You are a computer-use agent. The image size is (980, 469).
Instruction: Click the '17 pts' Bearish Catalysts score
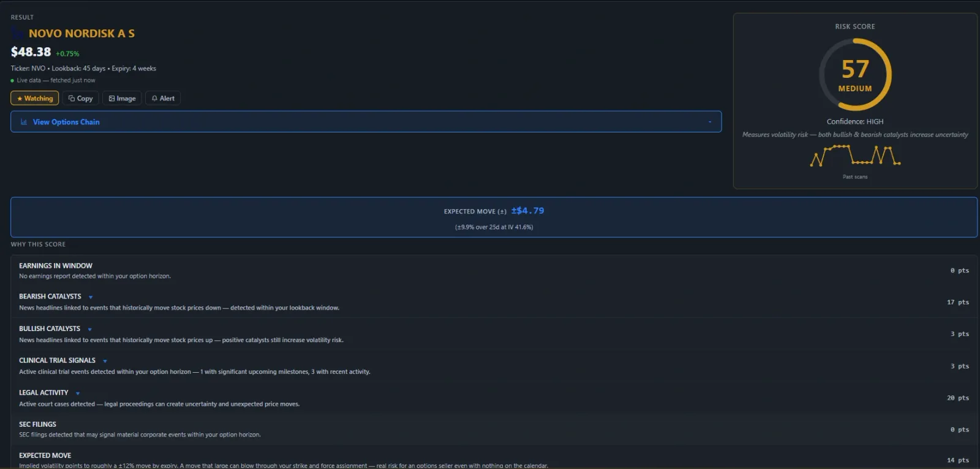click(958, 302)
